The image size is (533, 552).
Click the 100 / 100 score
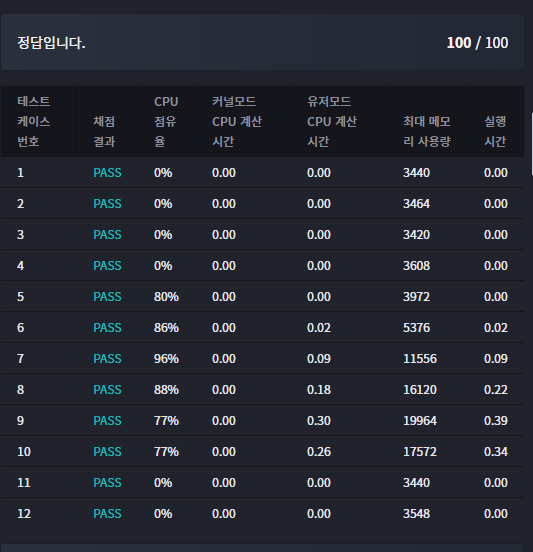pyautogui.click(x=477, y=43)
